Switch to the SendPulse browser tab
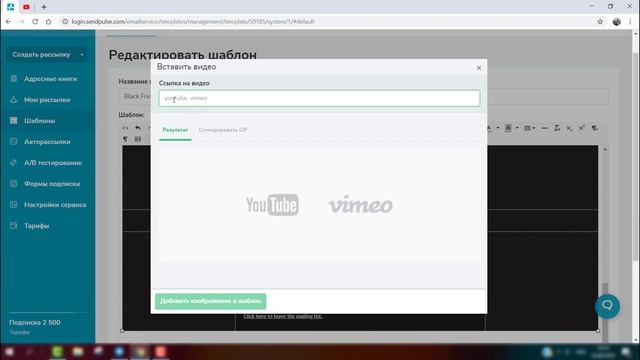640x360 pixels. 11,7
